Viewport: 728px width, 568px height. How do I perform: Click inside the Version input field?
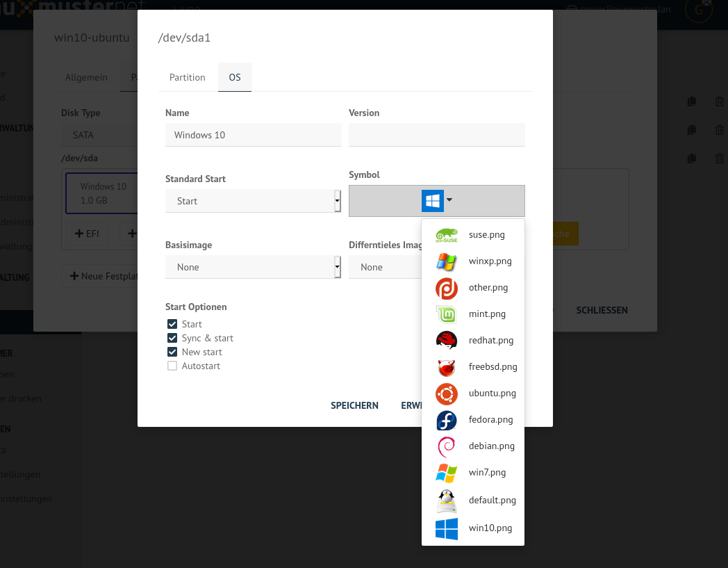click(436, 134)
